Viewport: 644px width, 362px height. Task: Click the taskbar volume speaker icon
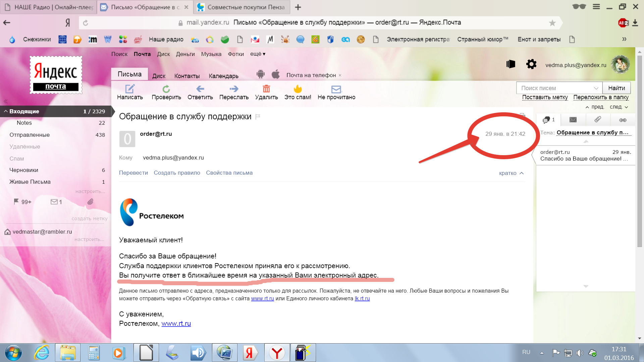tap(579, 353)
